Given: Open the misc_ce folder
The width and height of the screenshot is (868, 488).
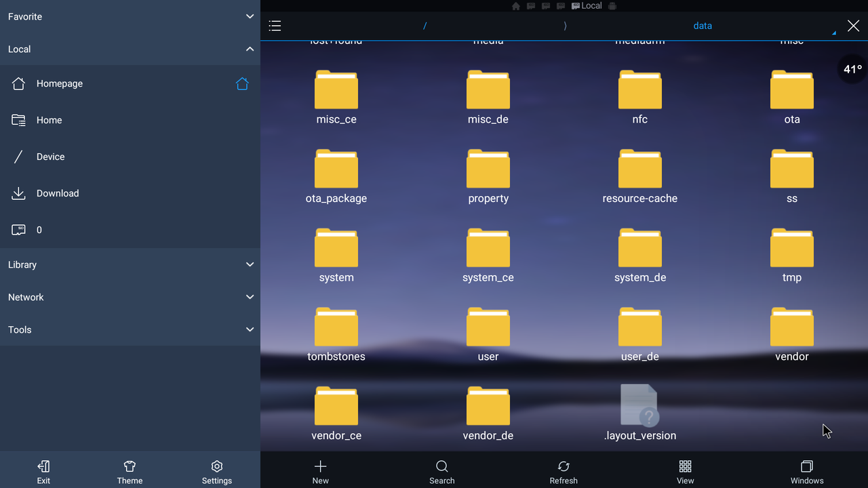Looking at the screenshot, I should tap(336, 97).
